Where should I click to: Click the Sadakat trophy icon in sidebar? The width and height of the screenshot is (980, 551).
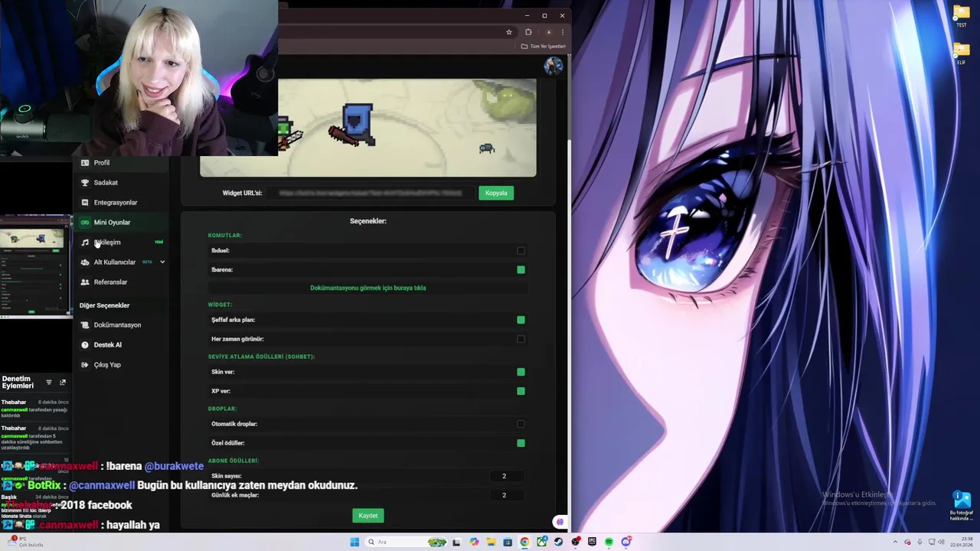85,183
